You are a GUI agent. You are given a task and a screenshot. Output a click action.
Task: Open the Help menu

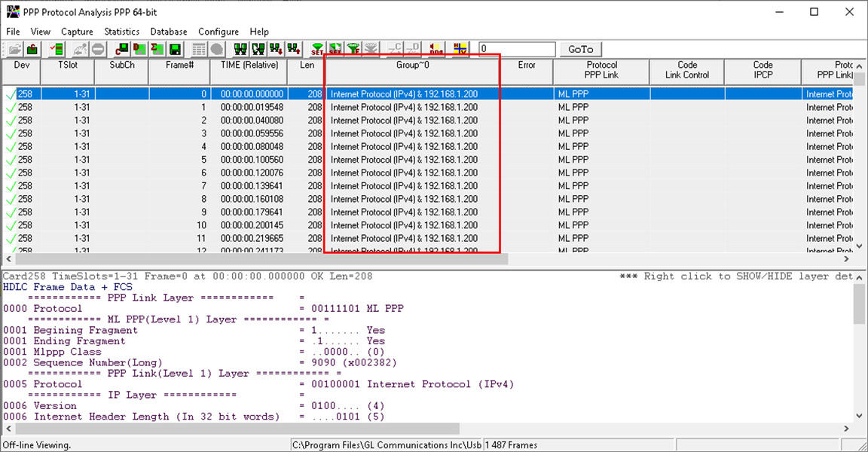coord(259,32)
